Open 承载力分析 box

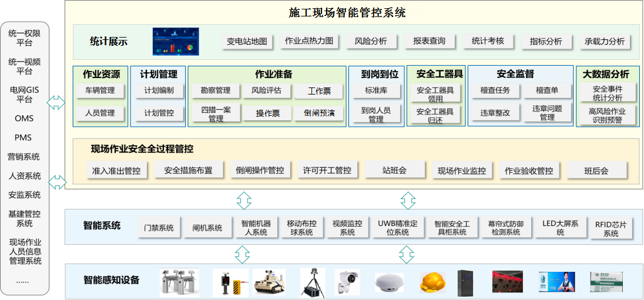(x=605, y=41)
